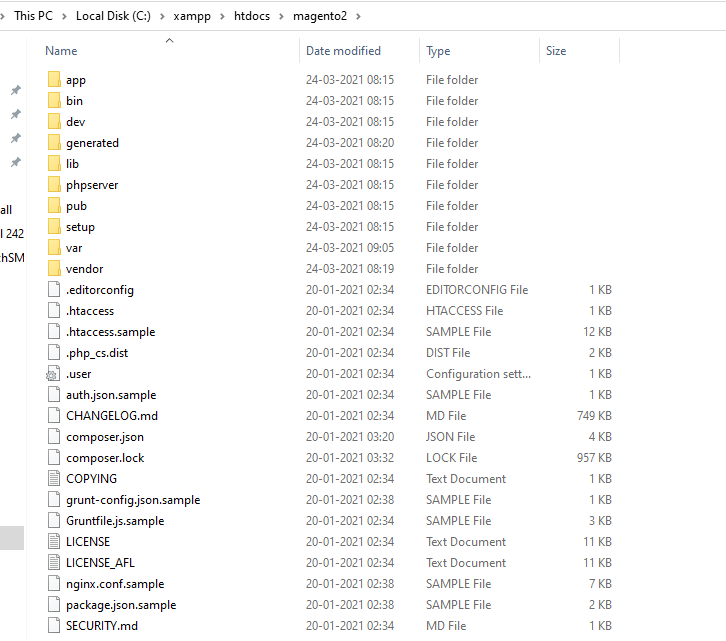Image resolution: width=726 pixels, height=641 pixels.
Task: Navigate to Local Disk (C:) breadcrumb
Action: 113,16
